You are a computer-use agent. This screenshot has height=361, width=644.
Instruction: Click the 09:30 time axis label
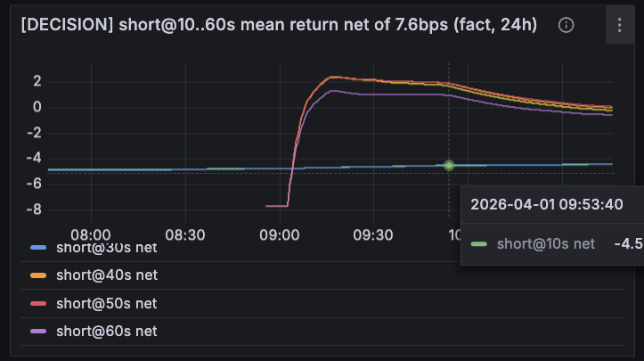click(373, 235)
